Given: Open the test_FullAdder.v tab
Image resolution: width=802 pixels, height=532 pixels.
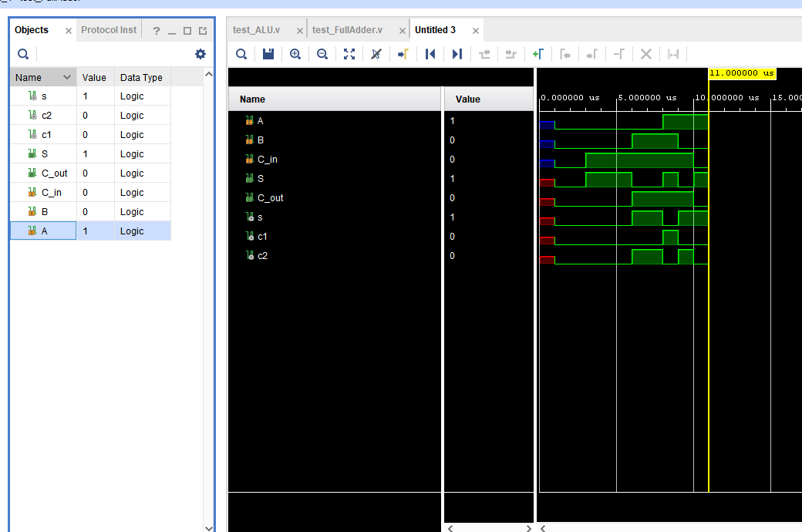Looking at the screenshot, I should 347,29.
